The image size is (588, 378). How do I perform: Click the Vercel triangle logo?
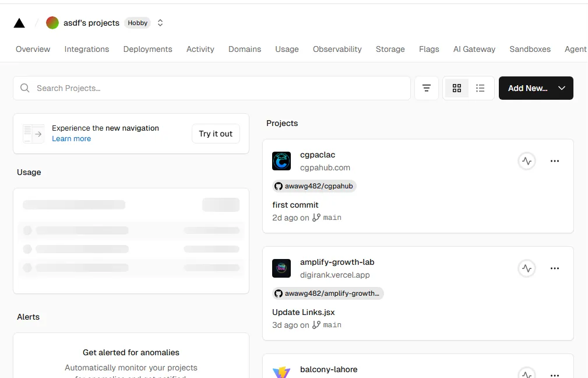[x=19, y=23]
